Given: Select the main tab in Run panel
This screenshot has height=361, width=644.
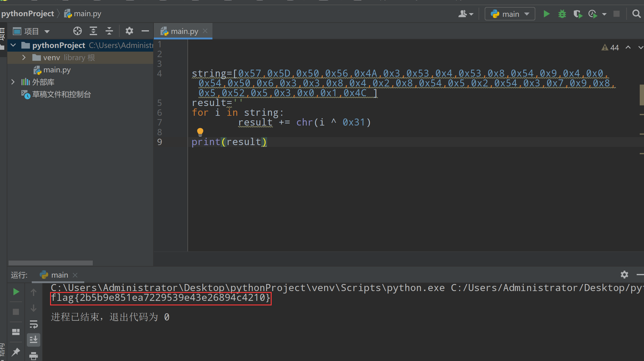Looking at the screenshot, I should point(59,275).
